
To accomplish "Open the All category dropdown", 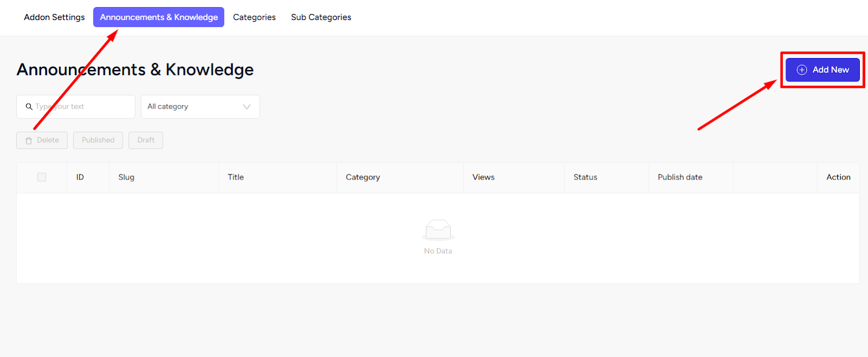I will [x=200, y=107].
